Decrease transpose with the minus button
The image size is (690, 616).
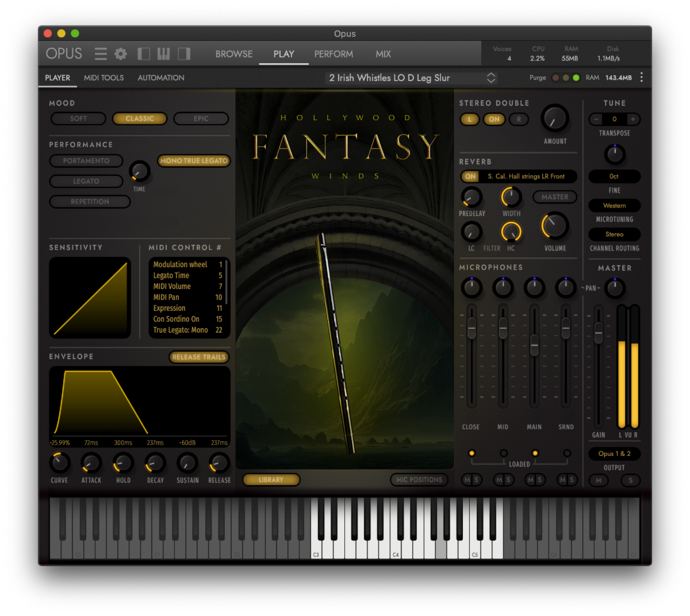(596, 119)
